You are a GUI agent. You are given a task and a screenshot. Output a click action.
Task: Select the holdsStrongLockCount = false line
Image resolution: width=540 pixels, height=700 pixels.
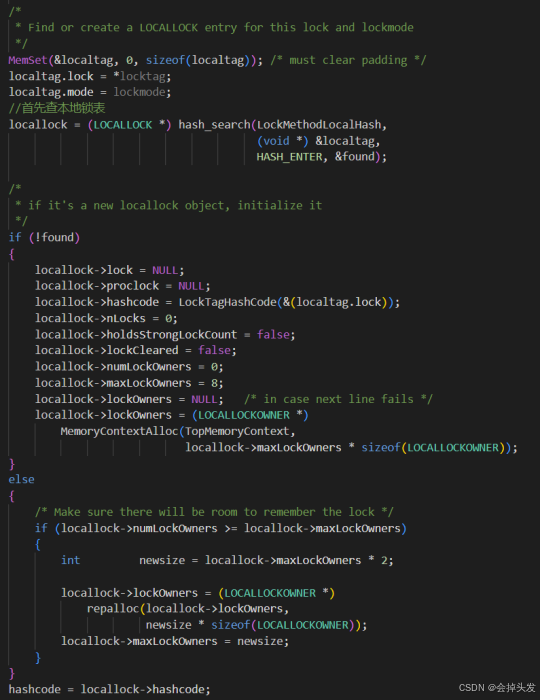pyautogui.click(x=165, y=334)
